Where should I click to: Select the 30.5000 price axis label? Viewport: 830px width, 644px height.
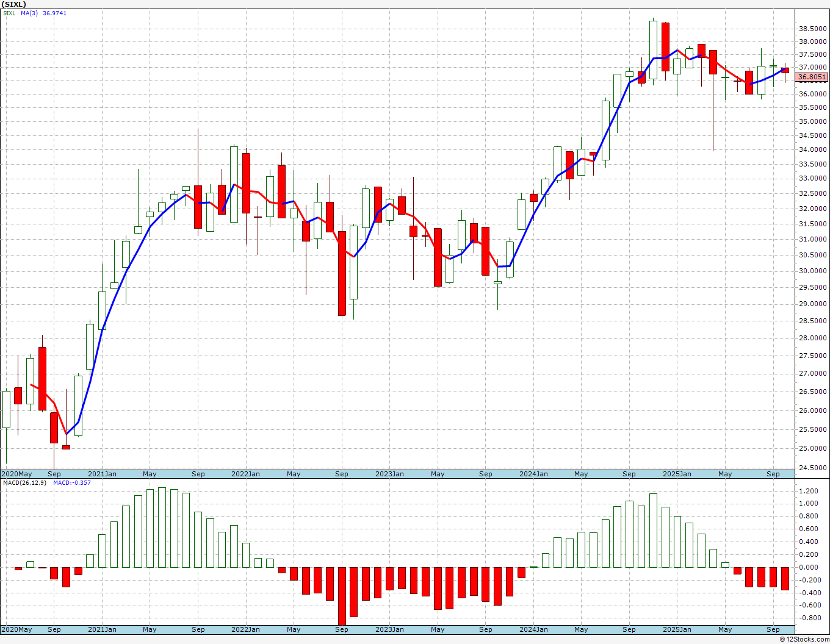pos(812,255)
